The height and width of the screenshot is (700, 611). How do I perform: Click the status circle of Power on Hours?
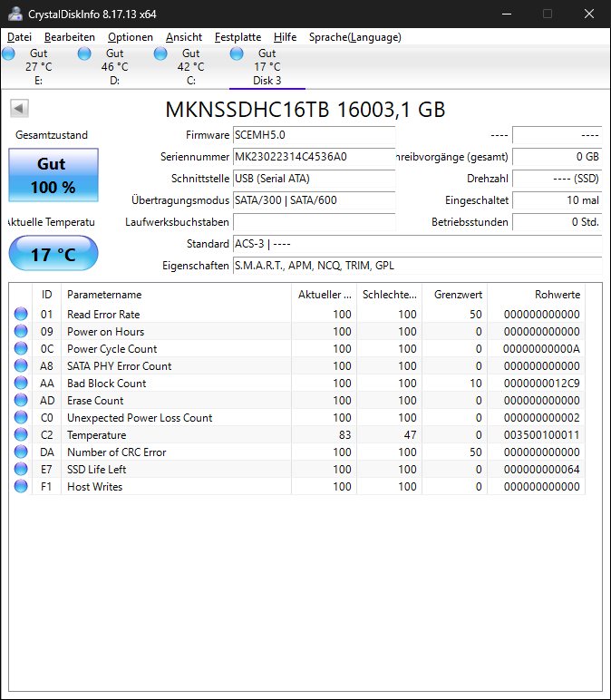click(21, 331)
